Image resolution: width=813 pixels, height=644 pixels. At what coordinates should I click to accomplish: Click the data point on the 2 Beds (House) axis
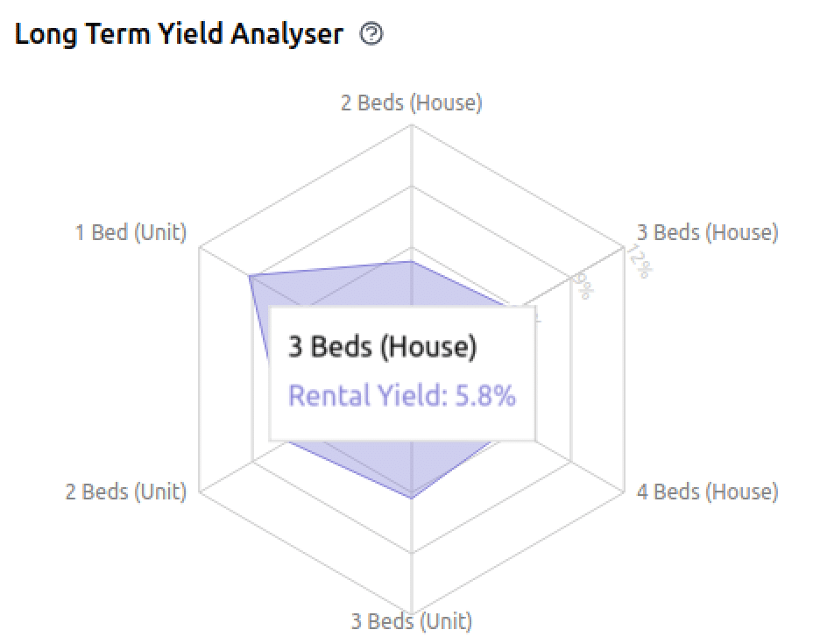412,261
